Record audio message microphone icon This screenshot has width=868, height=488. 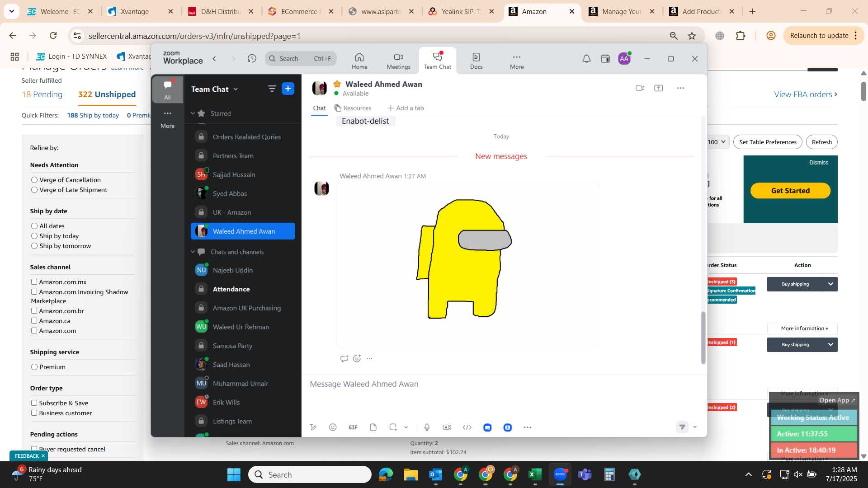pyautogui.click(x=427, y=427)
